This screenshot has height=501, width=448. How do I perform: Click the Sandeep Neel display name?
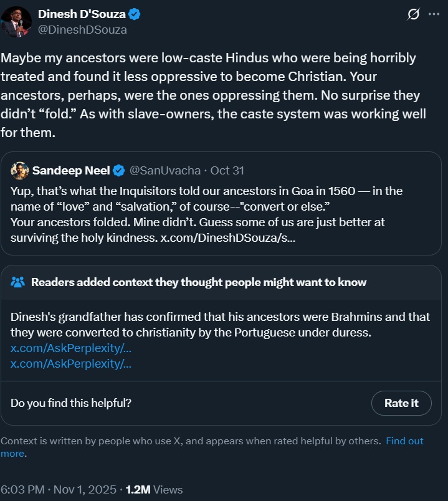pos(71,170)
